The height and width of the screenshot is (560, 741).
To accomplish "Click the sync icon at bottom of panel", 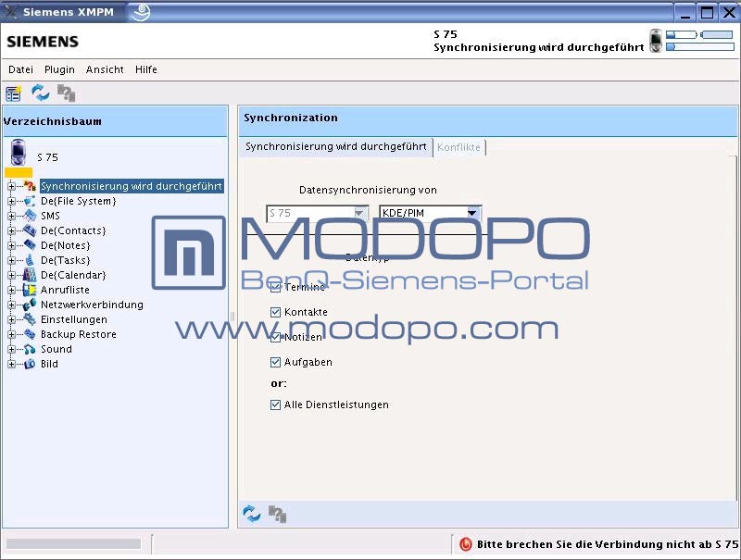I will point(251,513).
